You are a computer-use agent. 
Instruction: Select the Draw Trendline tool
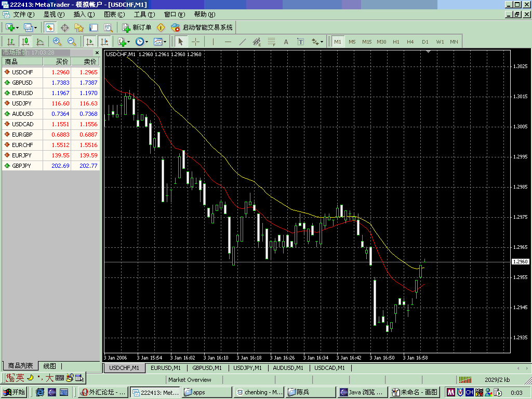point(242,41)
